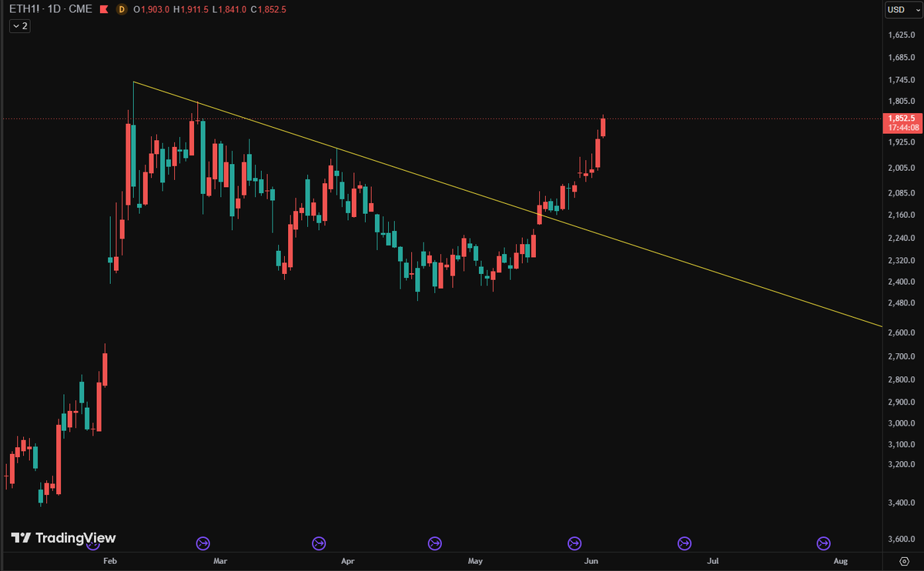Click the rollover marker between Jun and Jul

tap(684, 544)
